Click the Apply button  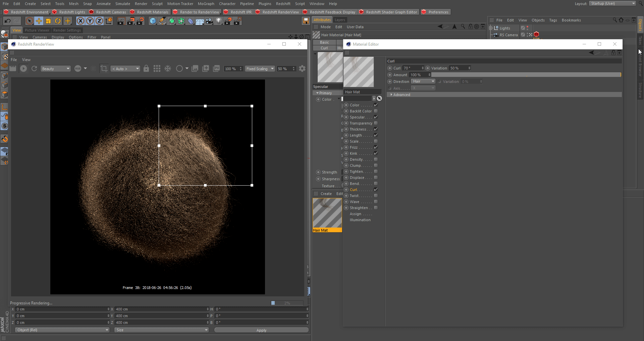point(261,330)
